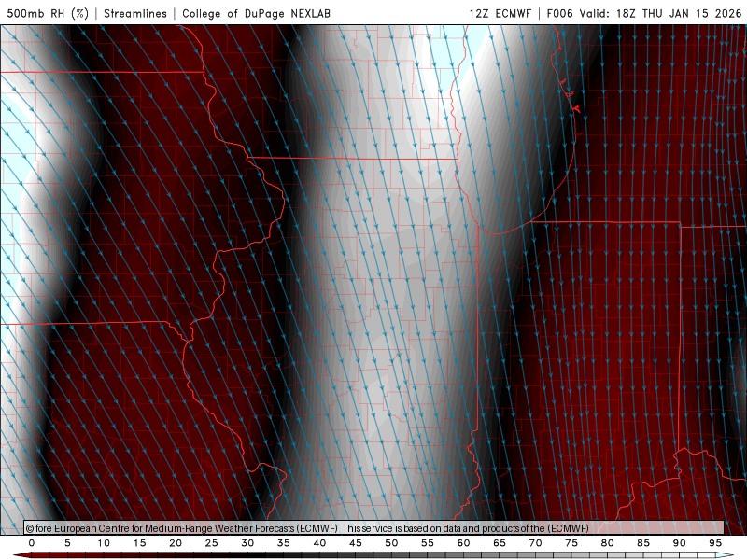
Task: Click the colorbar label "60"
Action: pos(463,543)
